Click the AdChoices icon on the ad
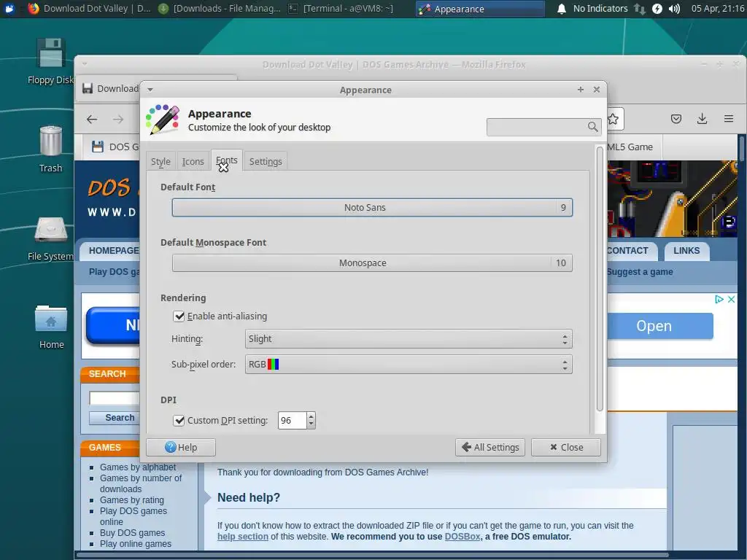 pos(719,299)
